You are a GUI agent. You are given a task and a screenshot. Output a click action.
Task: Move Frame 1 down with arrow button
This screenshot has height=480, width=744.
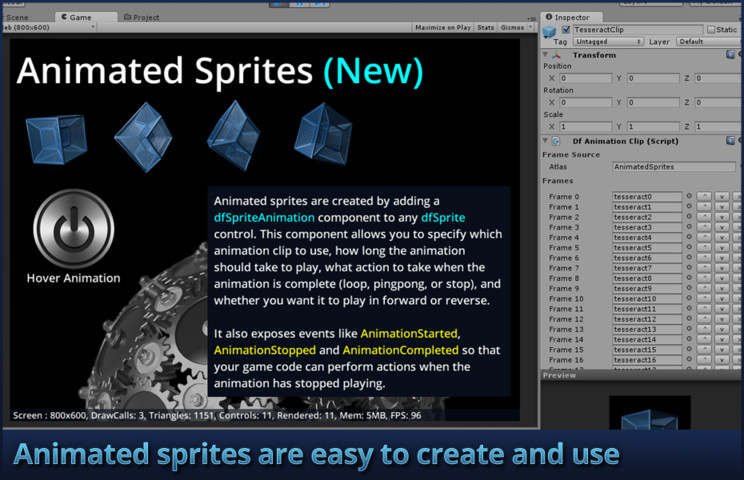point(722,206)
